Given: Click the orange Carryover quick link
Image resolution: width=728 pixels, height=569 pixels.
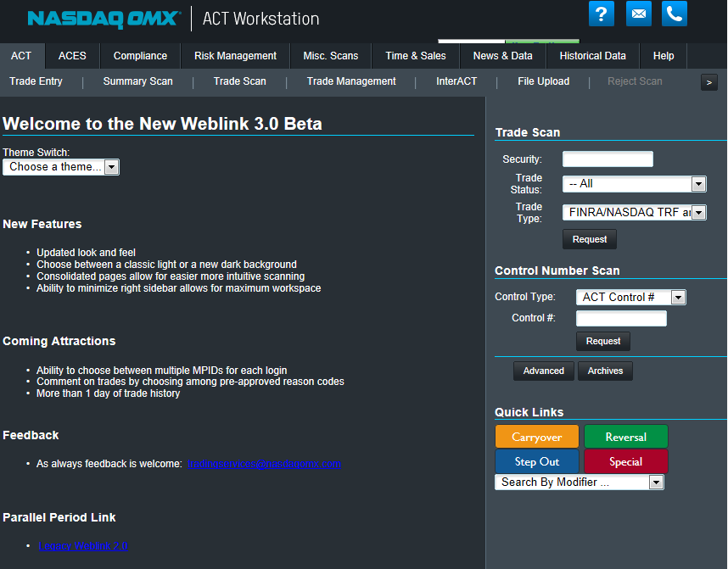Looking at the screenshot, I should 537,437.
